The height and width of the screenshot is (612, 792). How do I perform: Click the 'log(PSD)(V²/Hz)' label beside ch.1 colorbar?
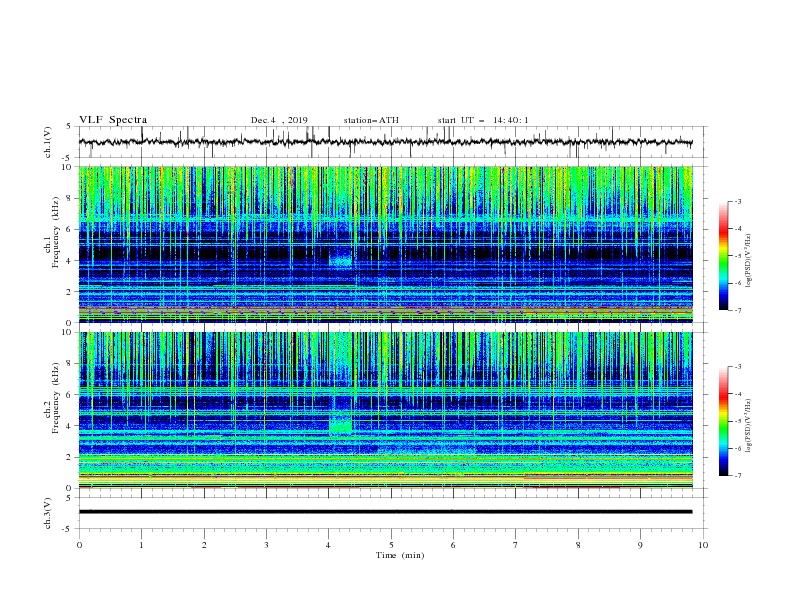coord(748,261)
